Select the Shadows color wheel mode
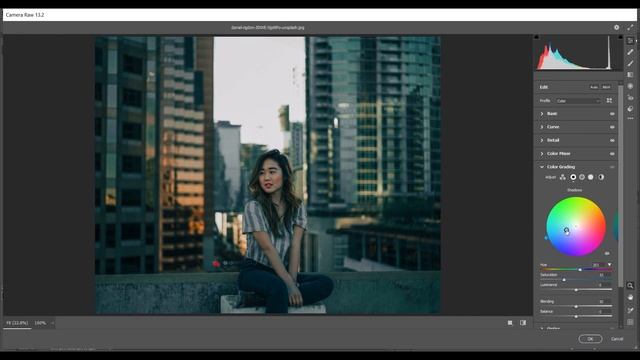 573,177
